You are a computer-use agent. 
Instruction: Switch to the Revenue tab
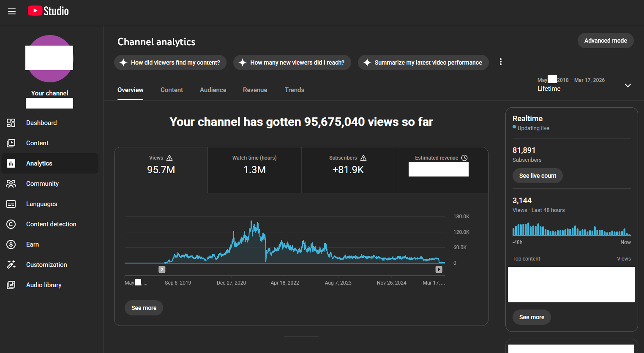[x=255, y=90]
